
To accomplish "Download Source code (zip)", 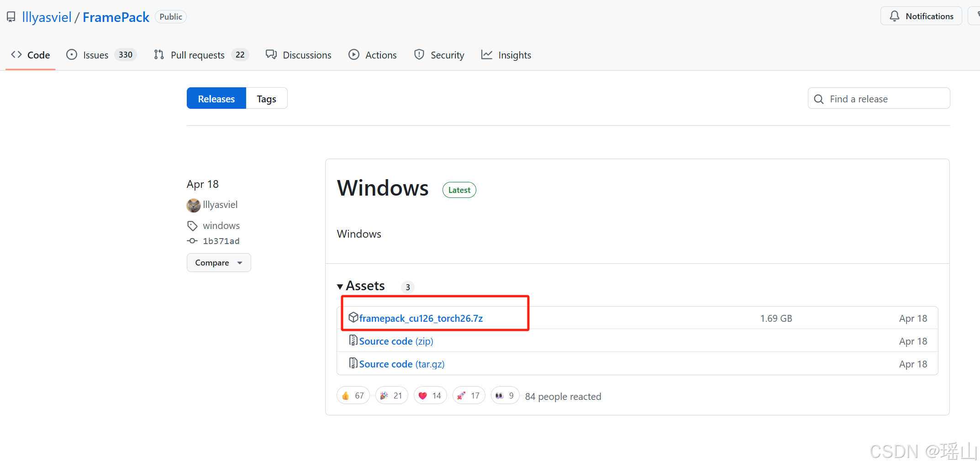I will click(x=396, y=341).
